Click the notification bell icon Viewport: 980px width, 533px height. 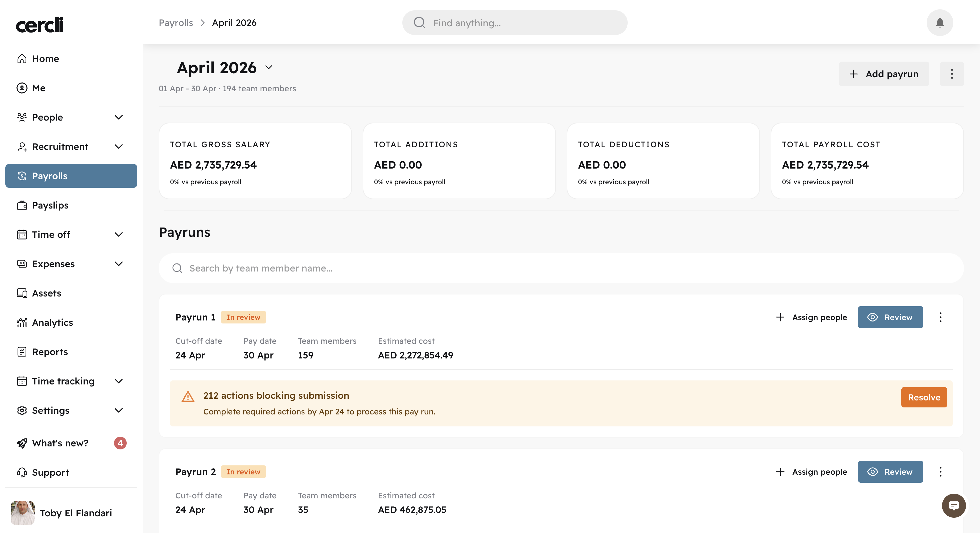[x=939, y=23]
